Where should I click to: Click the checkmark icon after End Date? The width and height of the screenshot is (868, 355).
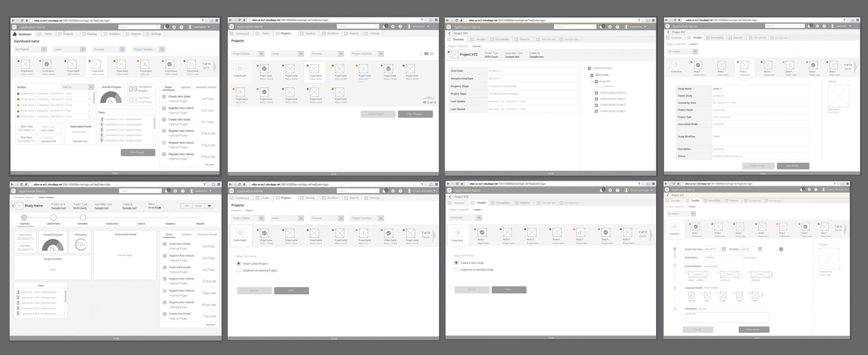[x=781, y=249]
